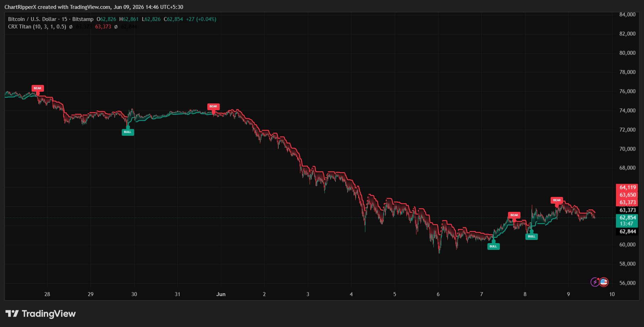Click the 74,000 price axis label

pyautogui.click(x=627, y=111)
